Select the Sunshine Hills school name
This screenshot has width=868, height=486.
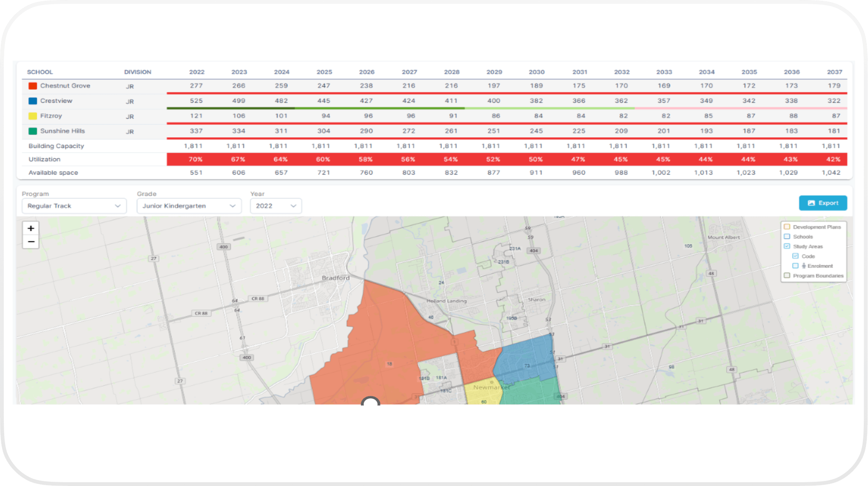62,131
